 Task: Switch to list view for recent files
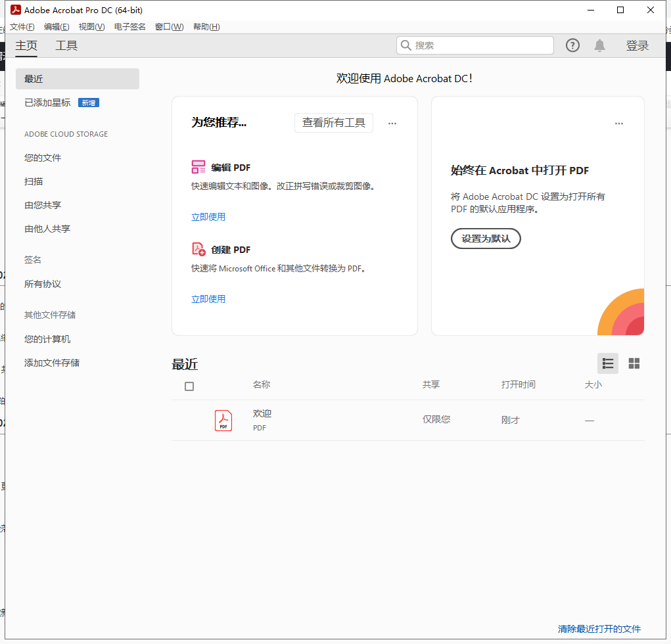click(x=607, y=363)
